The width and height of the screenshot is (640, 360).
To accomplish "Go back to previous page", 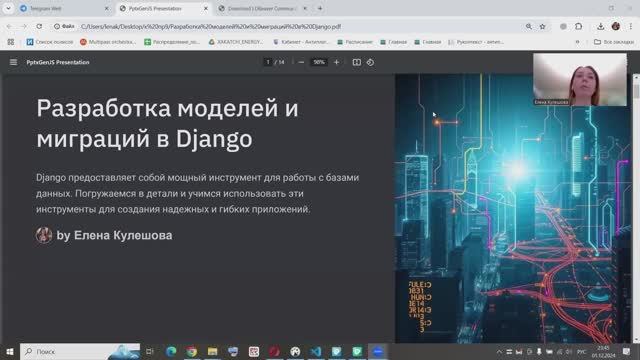I will 9,26.
